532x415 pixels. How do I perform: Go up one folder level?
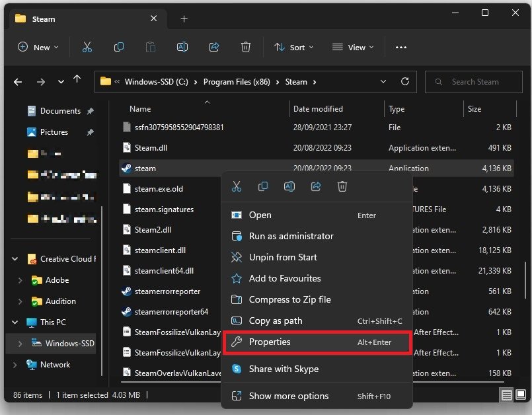pyautogui.click(x=77, y=81)
